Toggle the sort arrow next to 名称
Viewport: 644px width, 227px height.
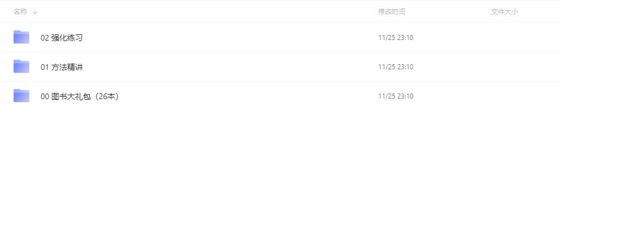35,11
